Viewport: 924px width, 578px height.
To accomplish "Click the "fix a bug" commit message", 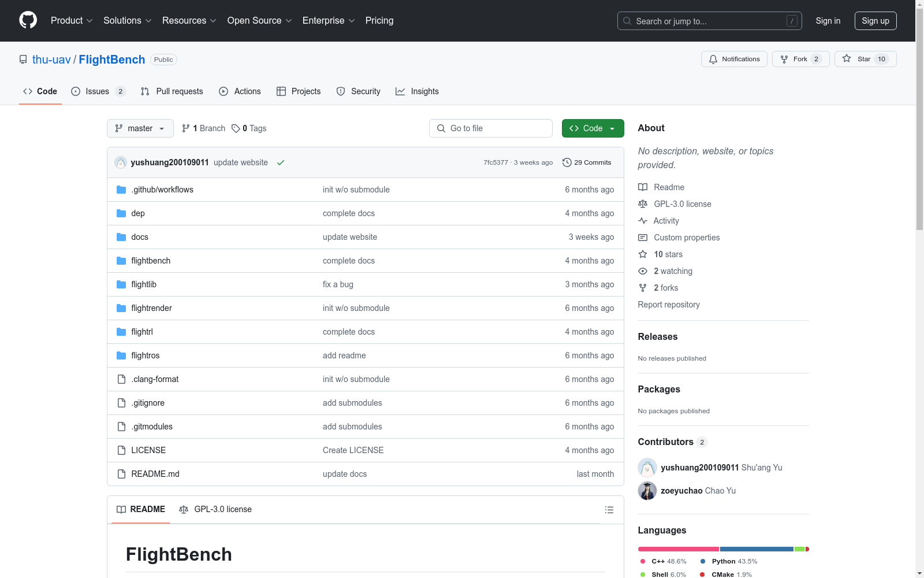I will pos(338,284).
